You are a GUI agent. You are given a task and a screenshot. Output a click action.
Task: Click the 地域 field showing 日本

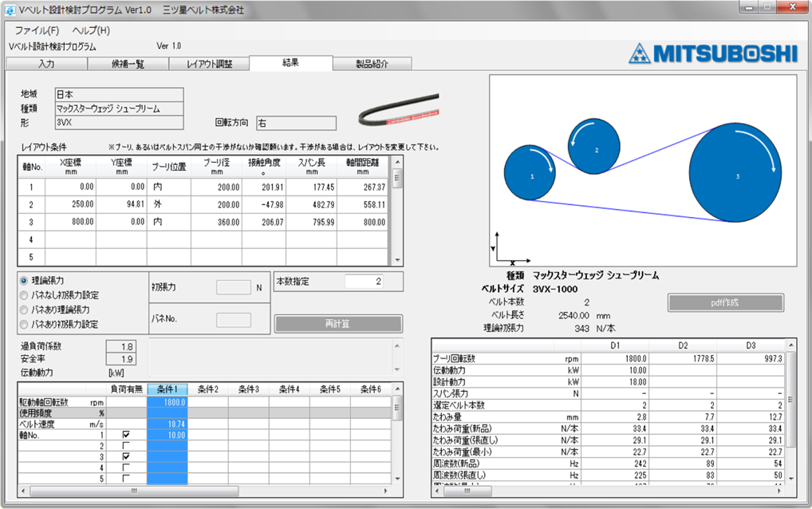click(x=119, y=94)
